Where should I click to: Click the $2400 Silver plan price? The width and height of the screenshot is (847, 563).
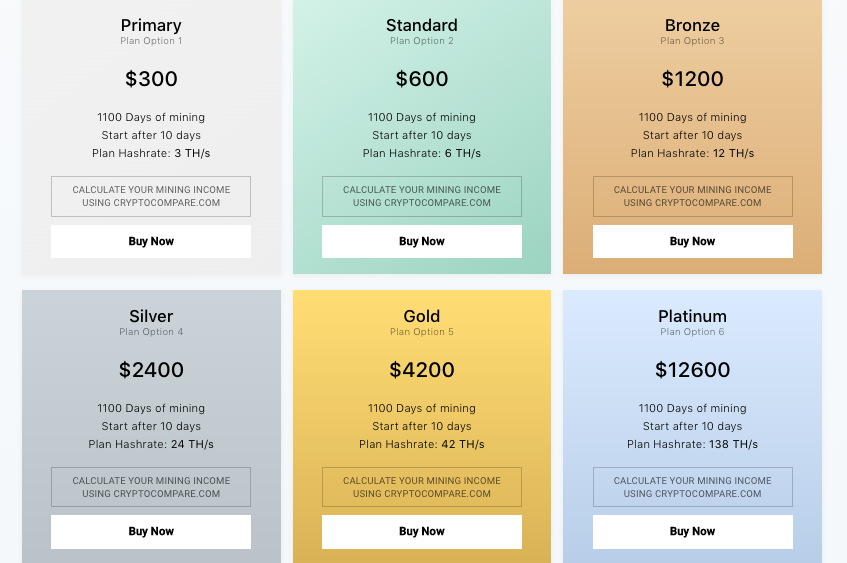point(151,370)
